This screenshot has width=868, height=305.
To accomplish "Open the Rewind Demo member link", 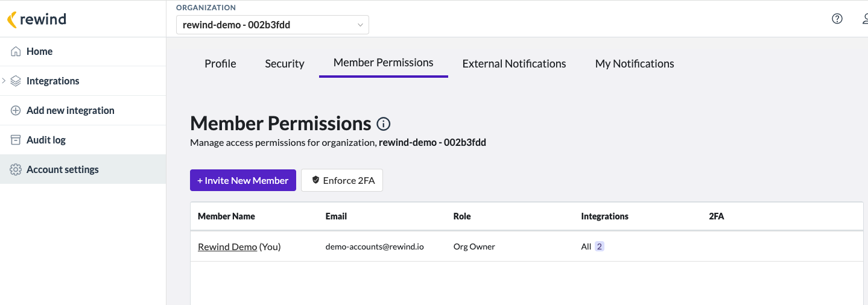I will tap(227, 247).
